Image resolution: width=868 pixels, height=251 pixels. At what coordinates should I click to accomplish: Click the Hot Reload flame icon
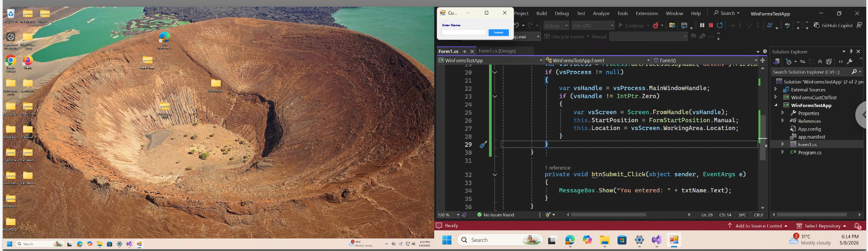(655, 25)
